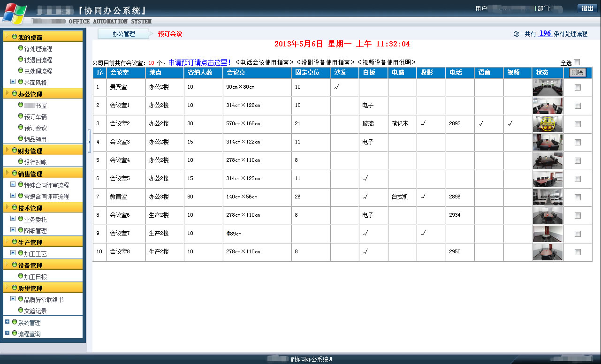
Task: Expand the 系统管理 section
Action: click(7, 322)
